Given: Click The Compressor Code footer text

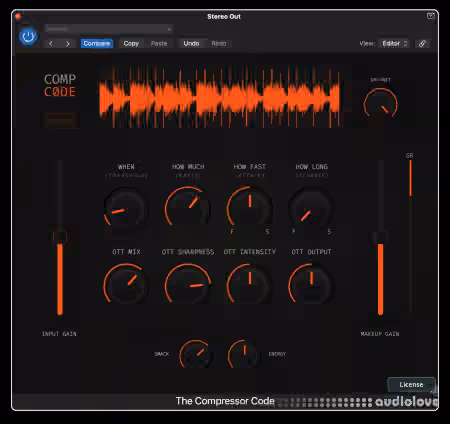Looking at the screenshot, I should pyautogui.click(x=225, y=401).
